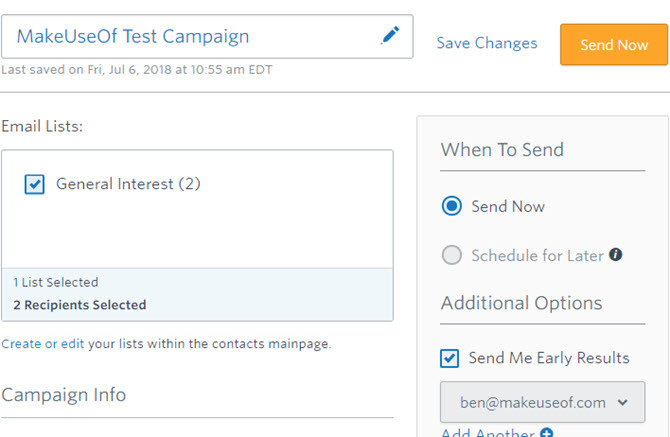Click the 2 Recipients Selected summary text
Viewport: 670px width, 437px height.
tap(79, 305)
